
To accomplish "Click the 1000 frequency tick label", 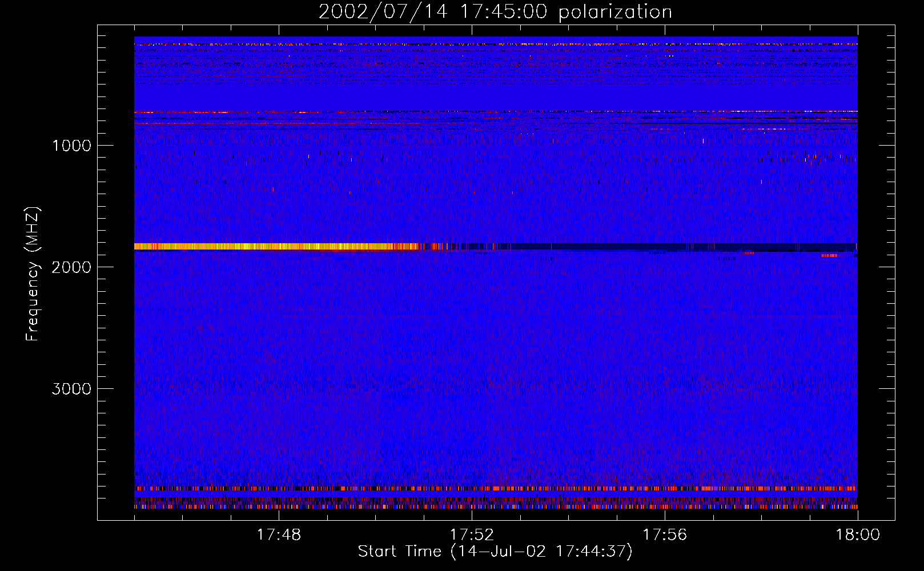I will point(71,146).
